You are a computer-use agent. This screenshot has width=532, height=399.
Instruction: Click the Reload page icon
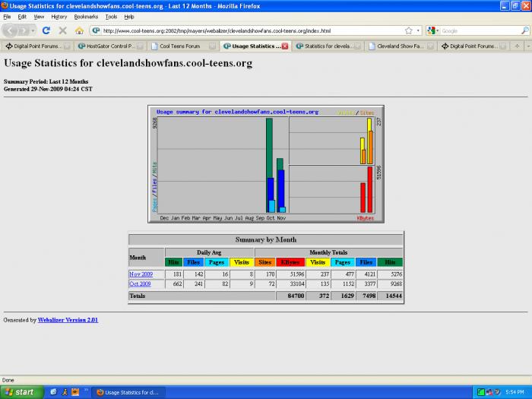coord(46,30)
